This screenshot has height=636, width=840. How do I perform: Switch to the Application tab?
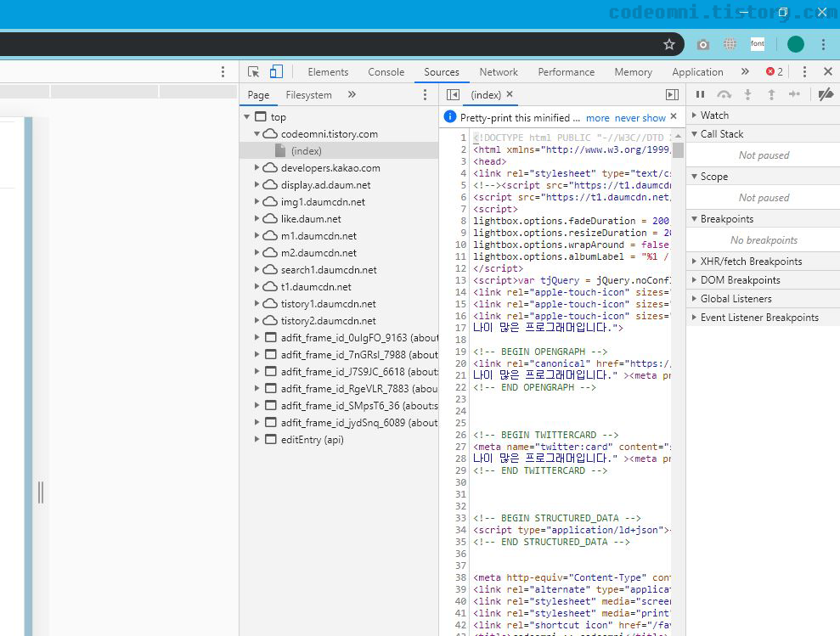(697, 72)
